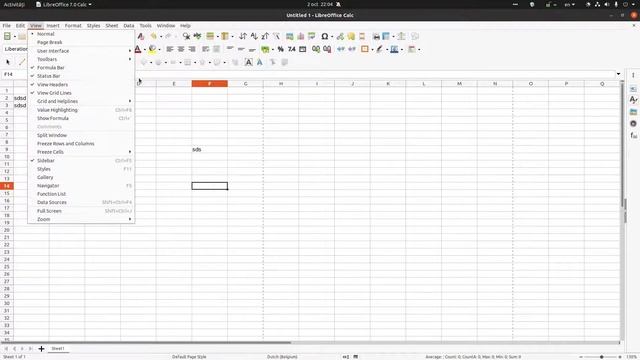Viewport: 640px width, 360px height.
Task: Click the Center Horizontally icon
Action: point(181,49)
